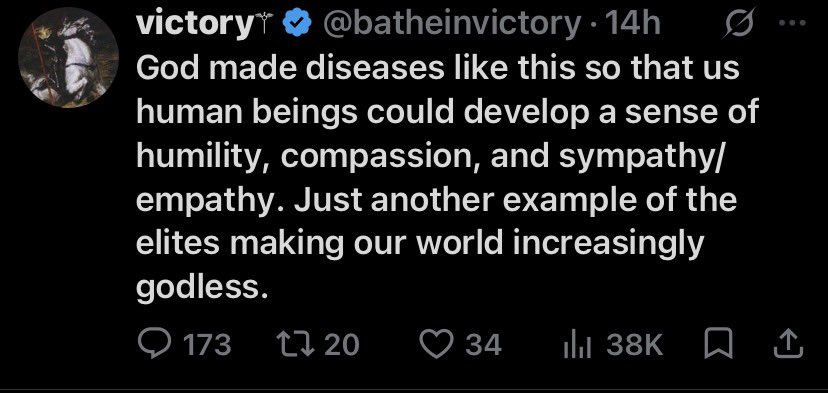This screenshot has height=393, width=828.
Task: Select the 20 reposts count
Action: (x=341, y=345)
